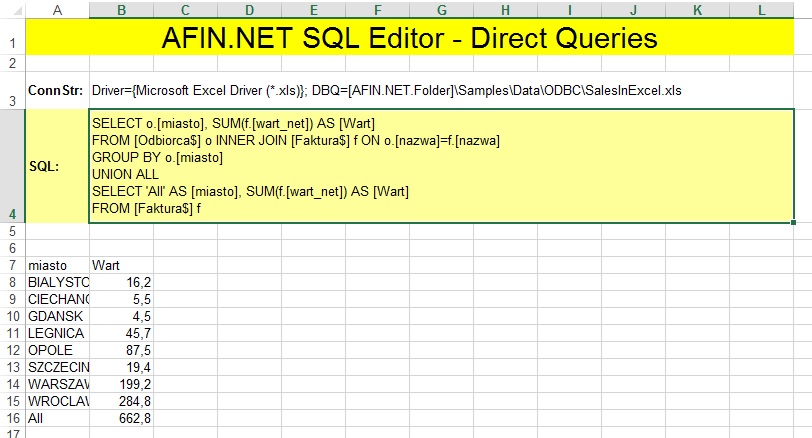Viewport: 812px width, 438px height.
Task: Select row 12 header
Action: coord(13,350)
